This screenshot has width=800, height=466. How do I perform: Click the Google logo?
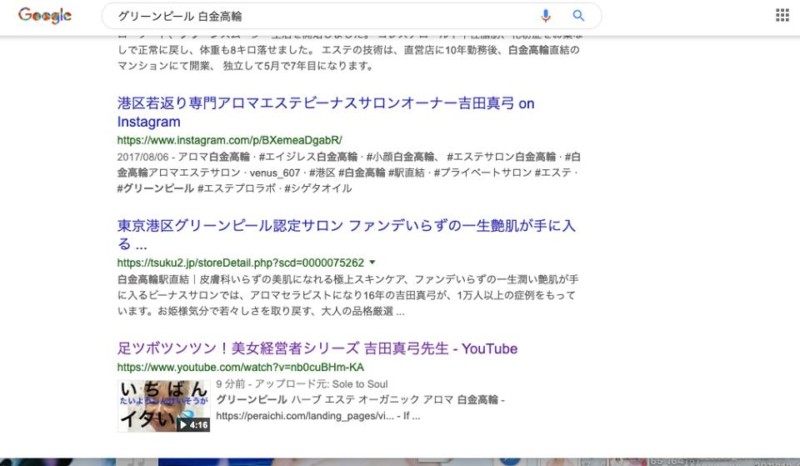pyautogui.click(x=45, y=15)
